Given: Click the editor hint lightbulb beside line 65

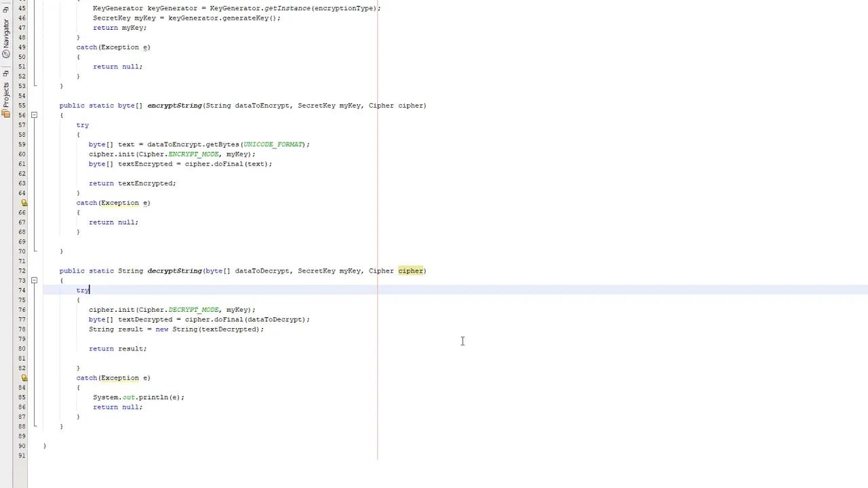Looking at the screenshot, I should coord(24,203).
